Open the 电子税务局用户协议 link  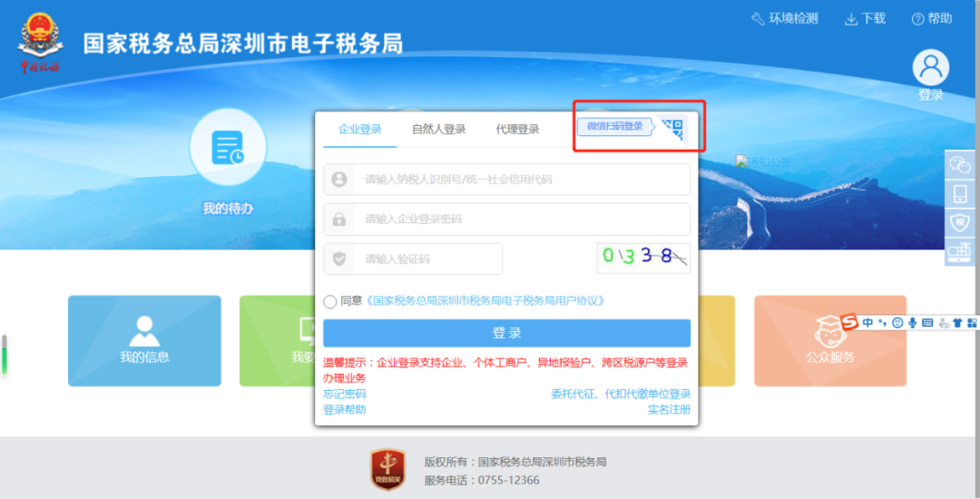point(485,301)
